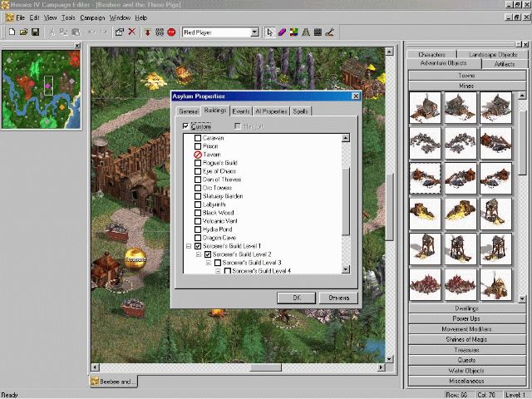Image resolution: width=532 pixels, height=399 pixels.
Task: Click the red down-arrow toolbar icon
Action: click(147, 32)
